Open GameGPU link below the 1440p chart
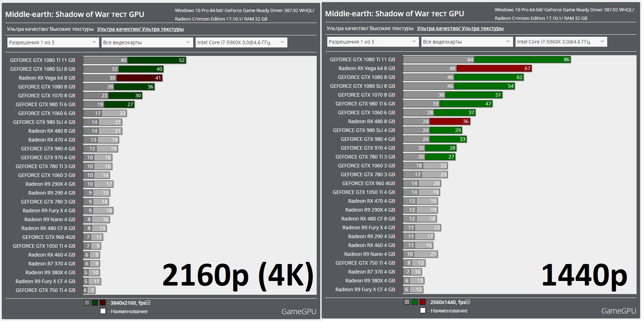 tap(619, 311)
